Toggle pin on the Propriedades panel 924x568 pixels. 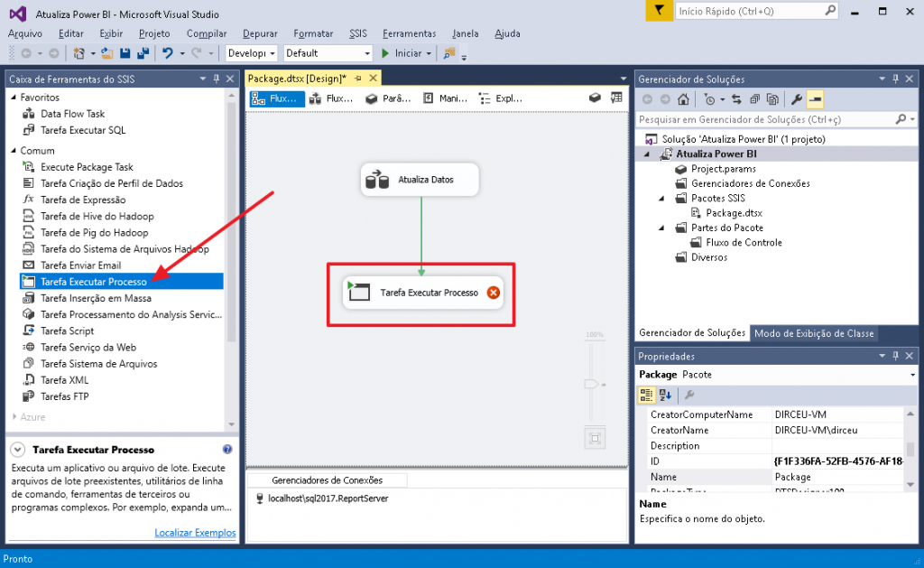pos(896,356)
